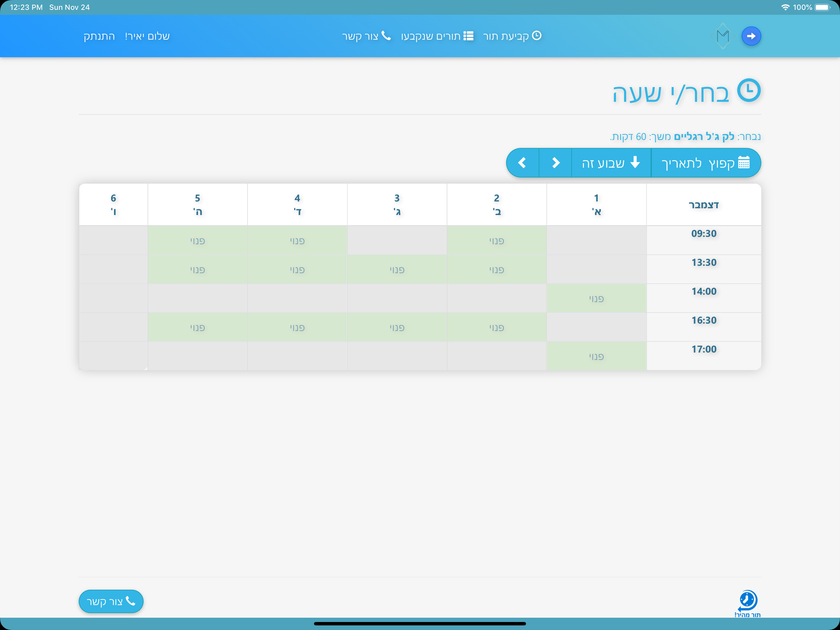Select 13:30 slot on day 2 ב'

pyautogui.click(x=497, y=269)
